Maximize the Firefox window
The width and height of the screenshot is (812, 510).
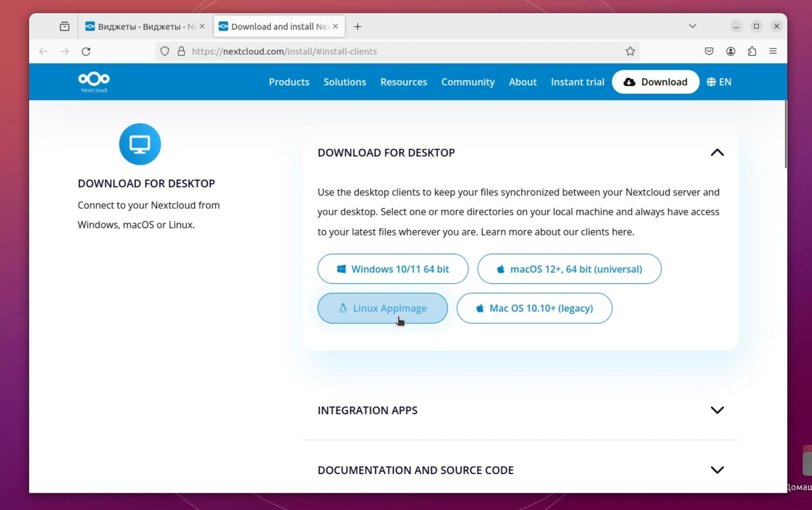tap(756, 26)
